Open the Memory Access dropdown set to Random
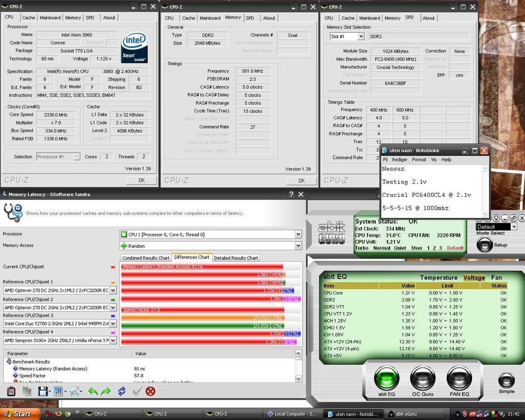Image resolution: width=525 pixels, height=420 pixels. [x=298, y=246]
